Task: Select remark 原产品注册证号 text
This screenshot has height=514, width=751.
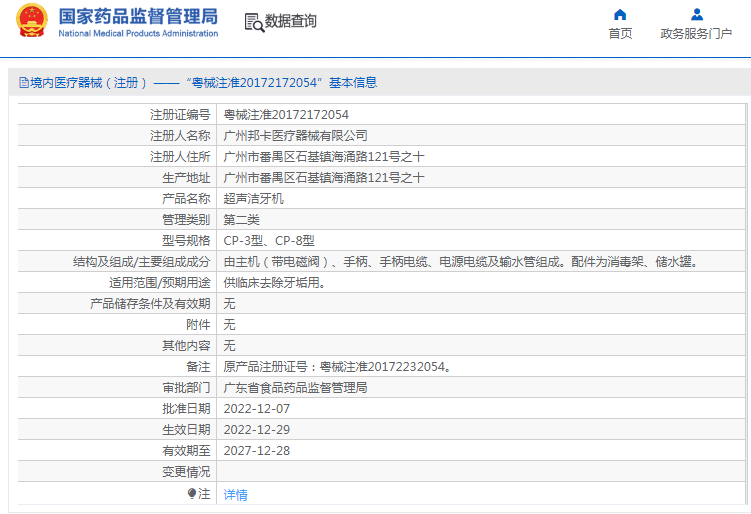Action: [x=337, y=367]
